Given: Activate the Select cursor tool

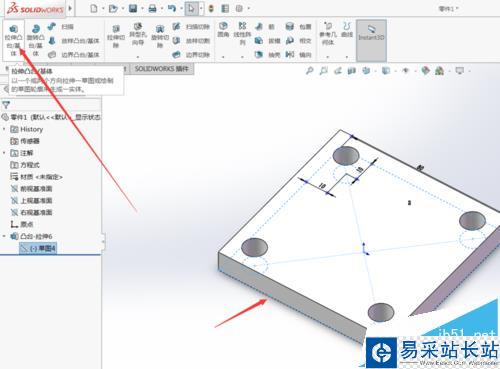Looking at the screenshot, I should [x=191, y=8].
